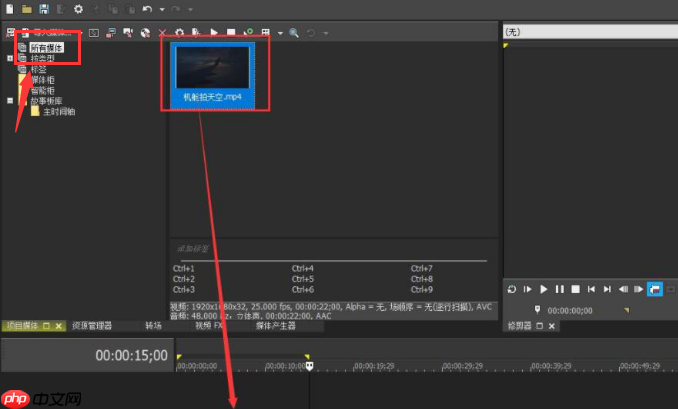Stop media preview in Project Media toolbar
Viewport: 678px width, 409px height.
click(231, 33)
